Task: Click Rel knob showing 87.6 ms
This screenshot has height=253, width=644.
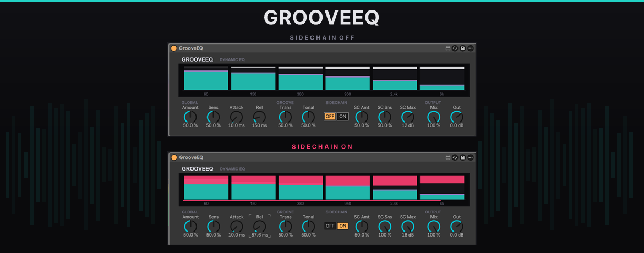Action: pos(260,226)
